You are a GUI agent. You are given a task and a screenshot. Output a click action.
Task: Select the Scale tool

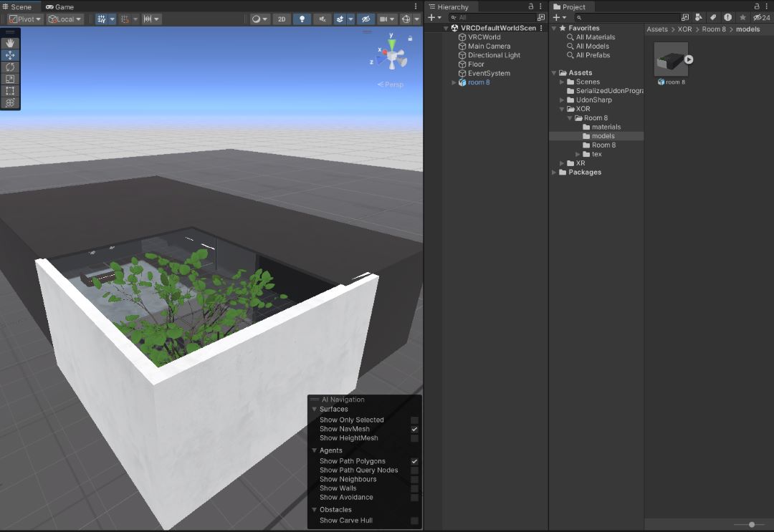click(x=10, y=79)
